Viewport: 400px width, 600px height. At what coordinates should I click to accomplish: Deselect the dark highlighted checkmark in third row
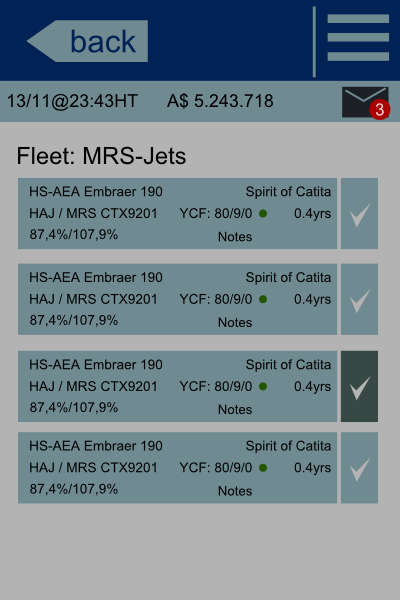359,386
